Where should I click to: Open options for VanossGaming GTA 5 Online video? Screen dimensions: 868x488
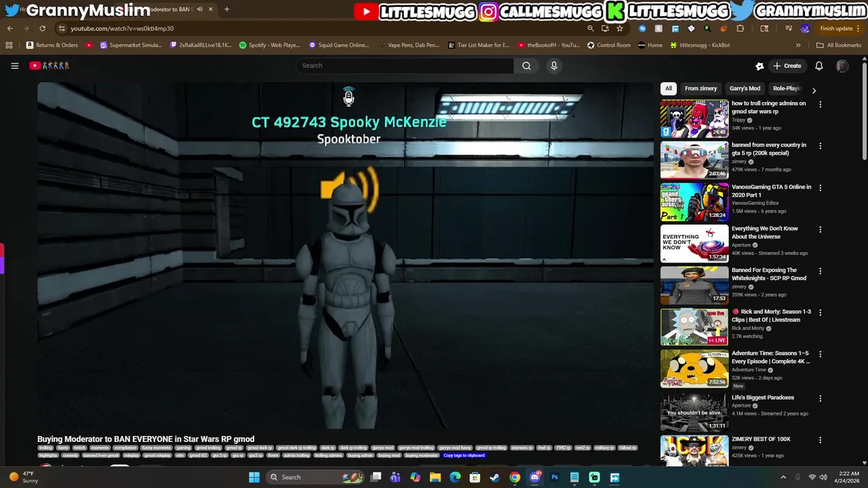[820, 188]
